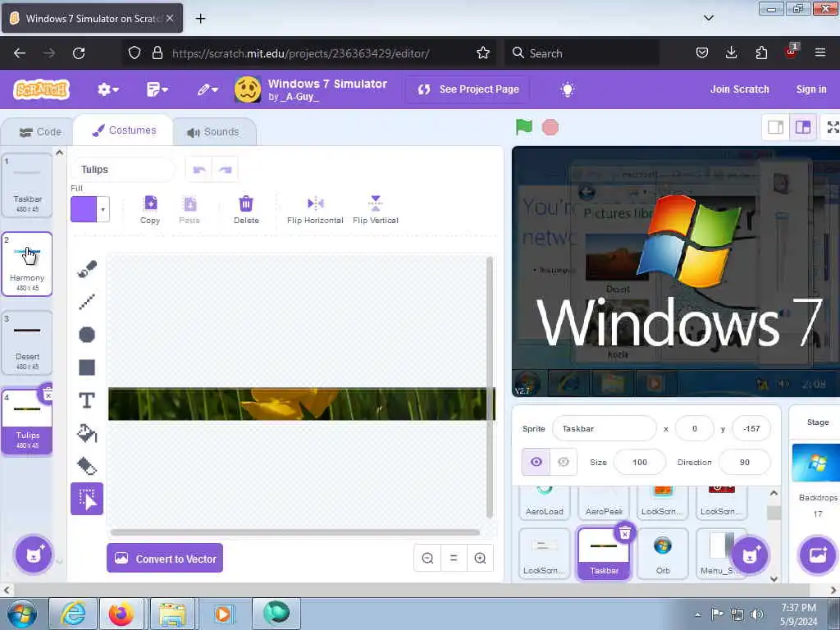Select the Rectangle tool
The width and height of the screenshot is (840, 630).
point(87,367)
